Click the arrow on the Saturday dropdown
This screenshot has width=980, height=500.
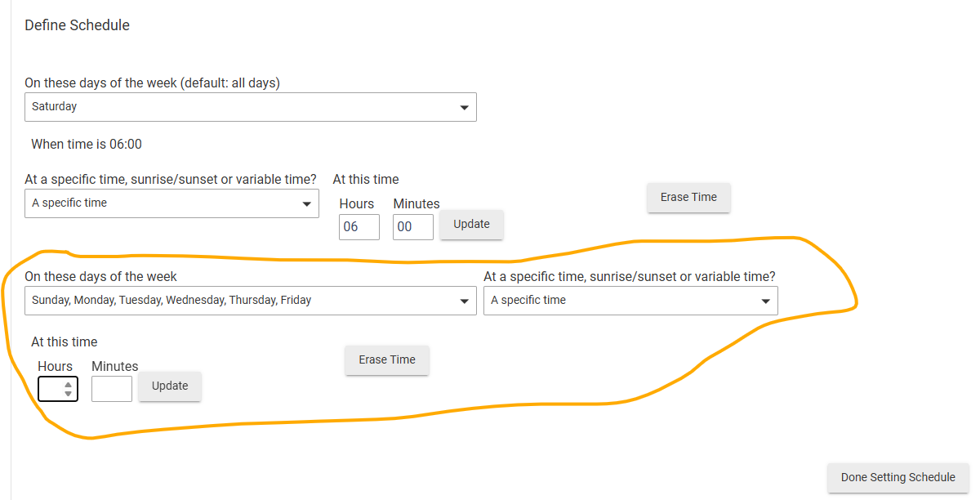point(464,108)
